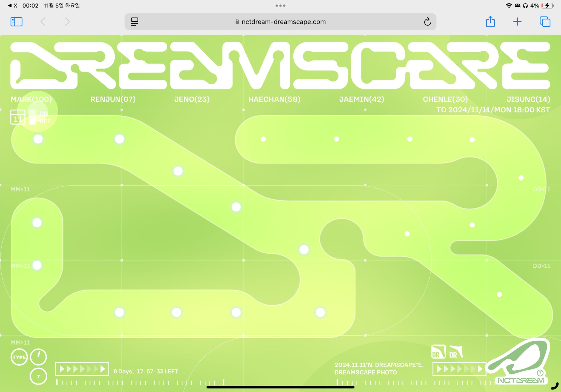This screenshot has height=392, width=561.
Task: Select CHENLE(30) member
Action: point(445,99)
